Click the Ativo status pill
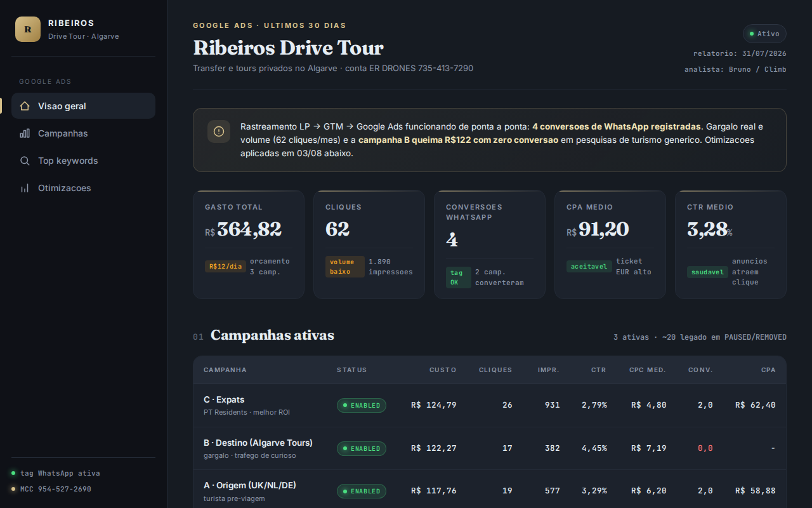This screenshot has height=508, width=812. (x=764, y=34)
